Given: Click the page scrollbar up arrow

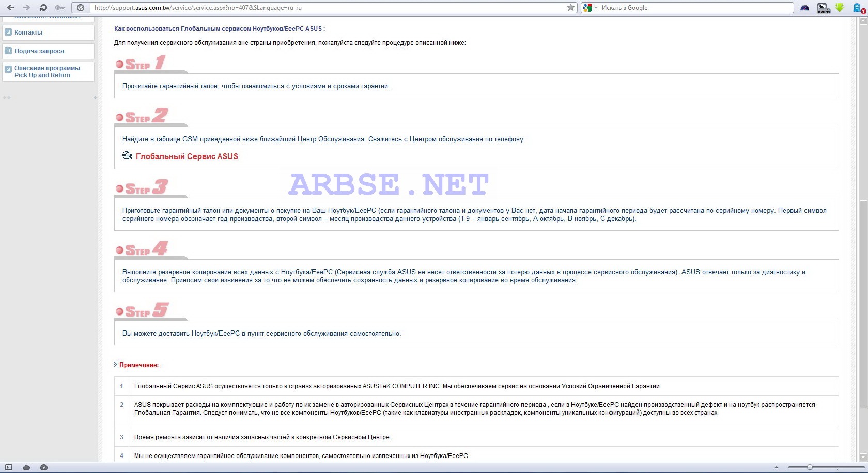Looking at the screenshot, I should point(863,21).
